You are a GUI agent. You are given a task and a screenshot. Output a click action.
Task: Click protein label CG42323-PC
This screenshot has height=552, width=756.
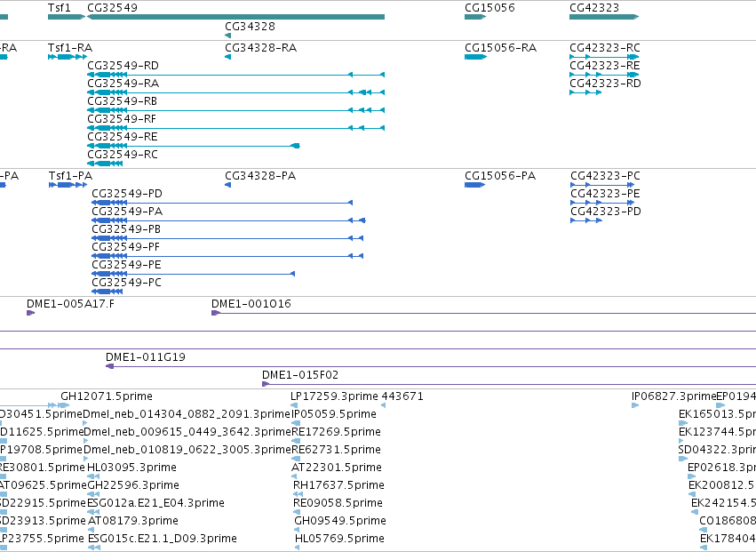(x=606, y=176)
